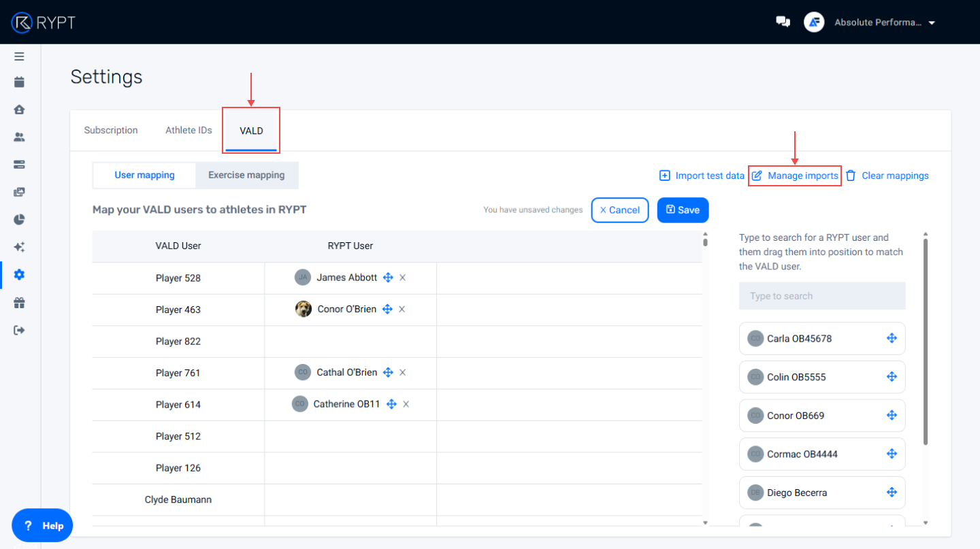980x549 pixels.
Task: Open the Help button
Action: pyautogui.click(x=42, y=526)
